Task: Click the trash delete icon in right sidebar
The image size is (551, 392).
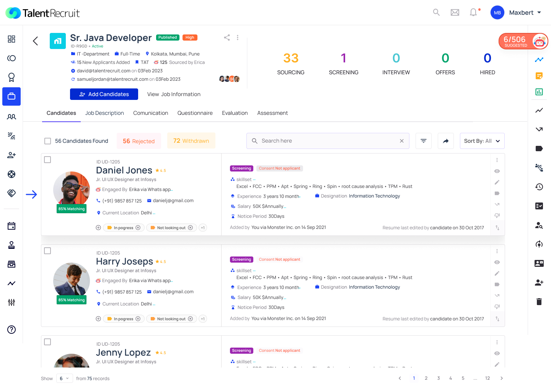Action: pyautogui.click(x=539, y=302)
